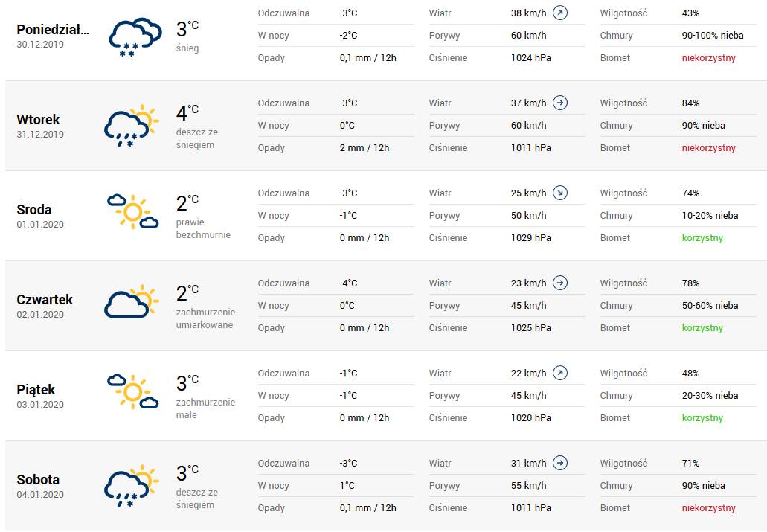Click the wind arrow icon beside 31 km/h
Viewport: 767px width, 532px height.
coord(560,463)
